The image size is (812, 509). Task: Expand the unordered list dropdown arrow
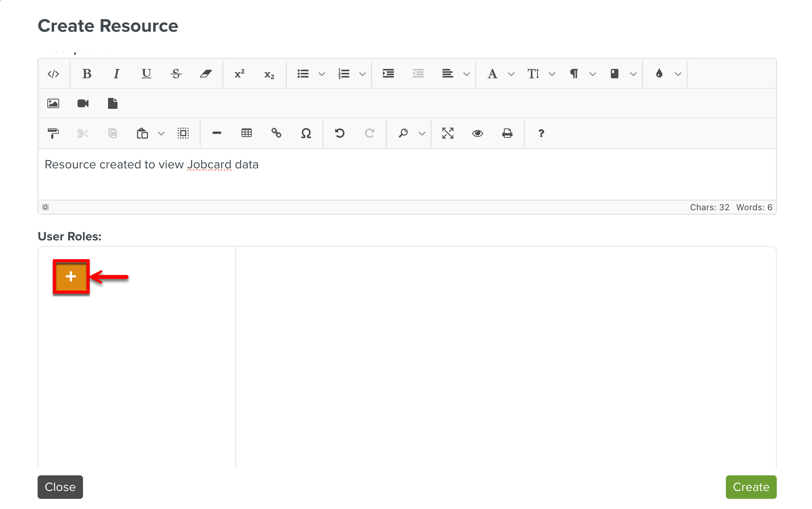tap(322, 74)
